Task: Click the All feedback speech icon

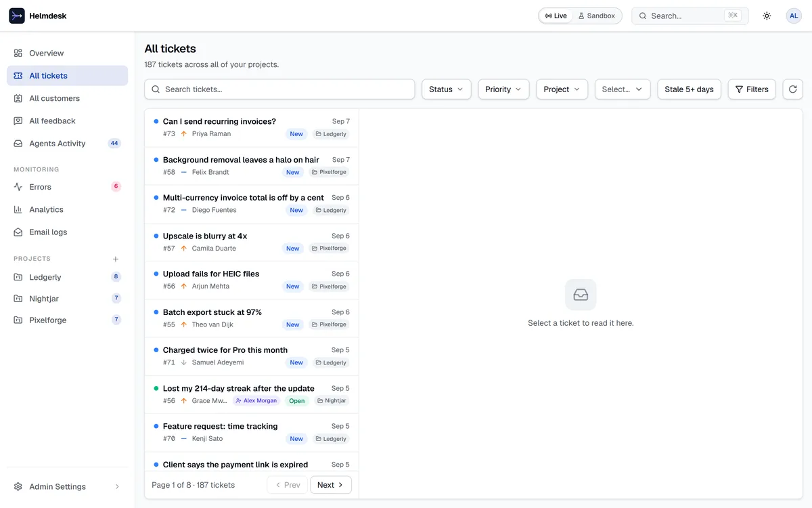Action: click(x=18, y=121)
